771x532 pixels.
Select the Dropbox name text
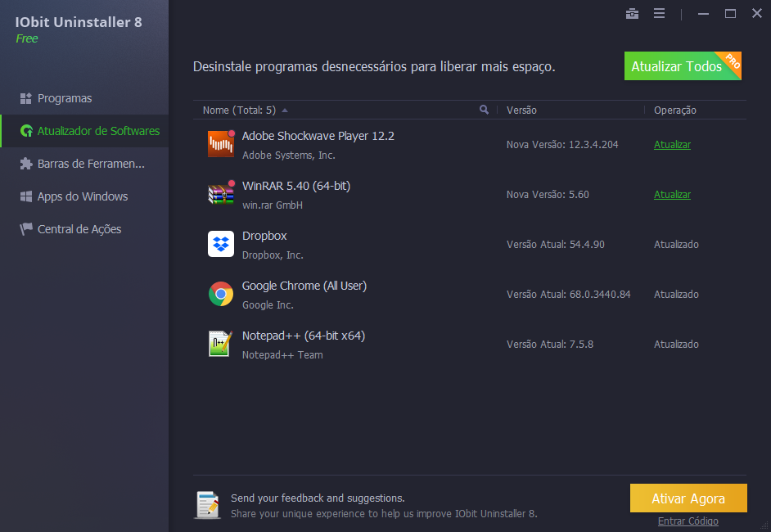coord(264,236)
